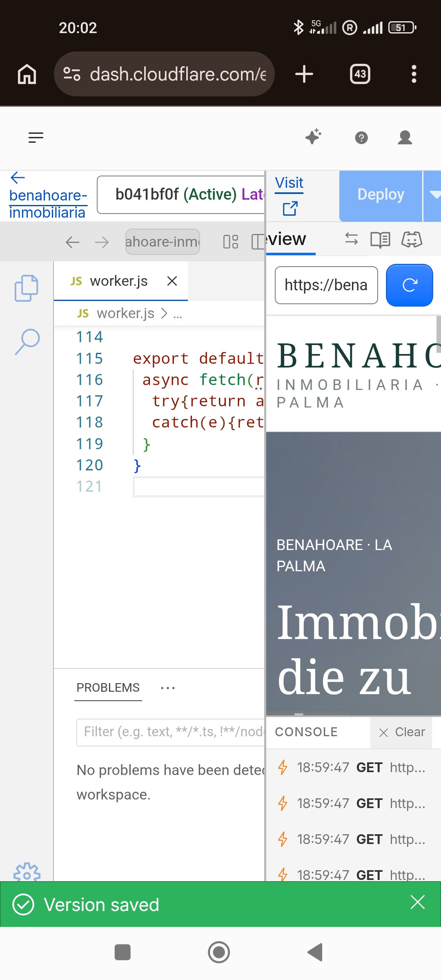Click the 'async fetch' code line

[203, 380]
